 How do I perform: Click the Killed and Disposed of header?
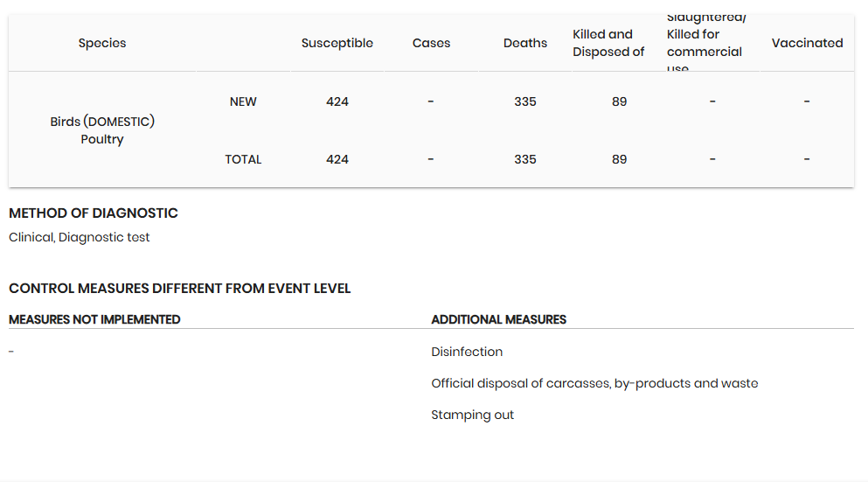(608, 43)
